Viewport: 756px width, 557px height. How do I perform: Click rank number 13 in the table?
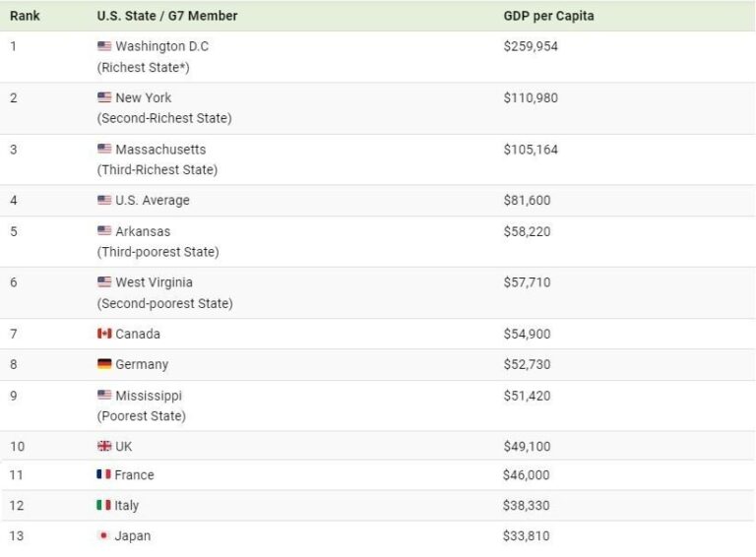(17, 535)
